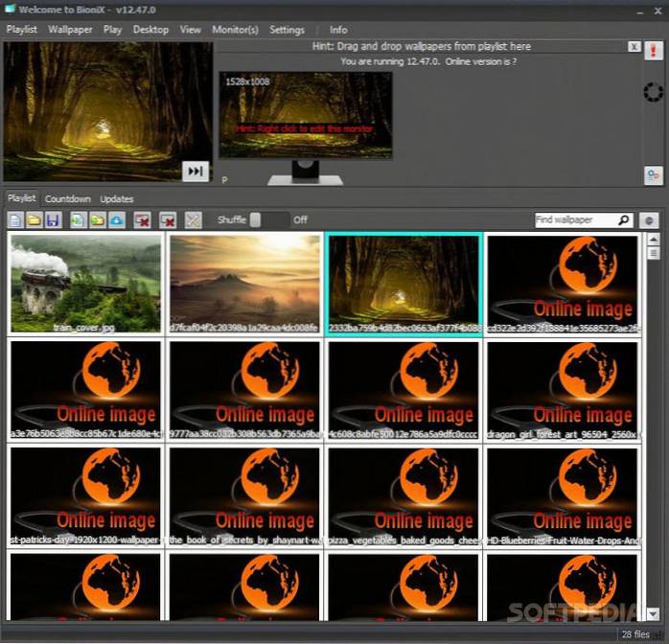Viewport: 669px width, 644px height.
Task: Toggle the Shuffle switch
Action: 268,219
